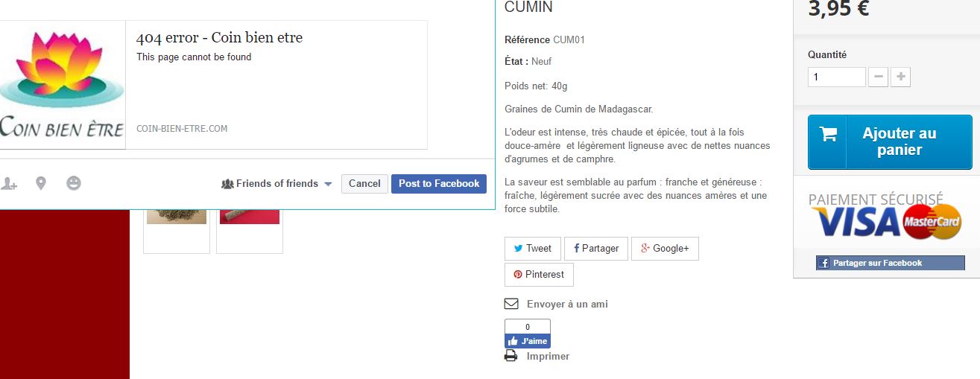Viewport: 980px width, 379px height.
Task: Click the printer icon next to Imprimer
Action: point(511,356)
